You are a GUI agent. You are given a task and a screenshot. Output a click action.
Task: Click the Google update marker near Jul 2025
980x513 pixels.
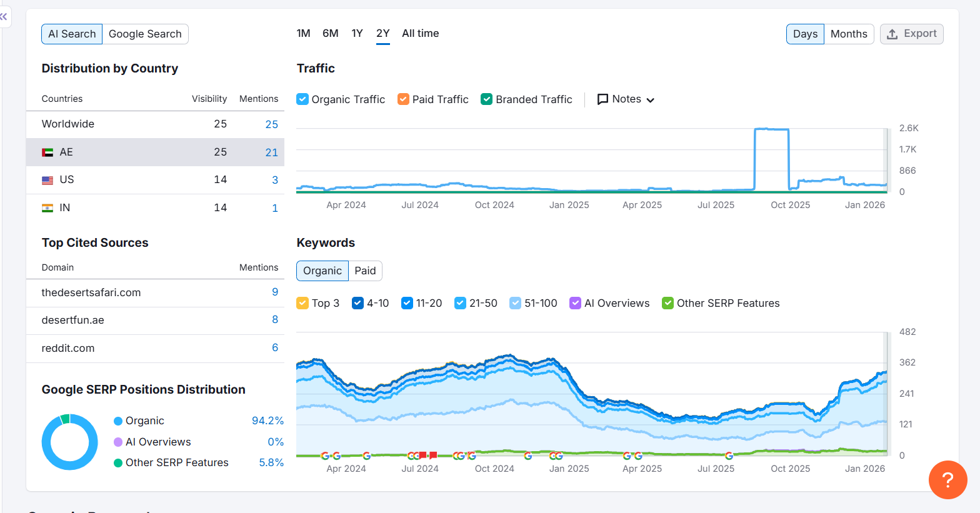point(729,456)
